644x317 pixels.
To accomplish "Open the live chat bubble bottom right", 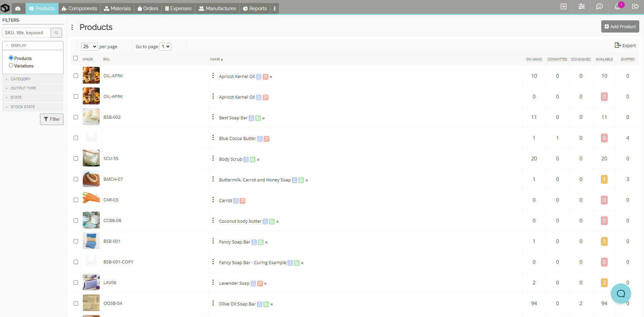I will tap(621, 294).
